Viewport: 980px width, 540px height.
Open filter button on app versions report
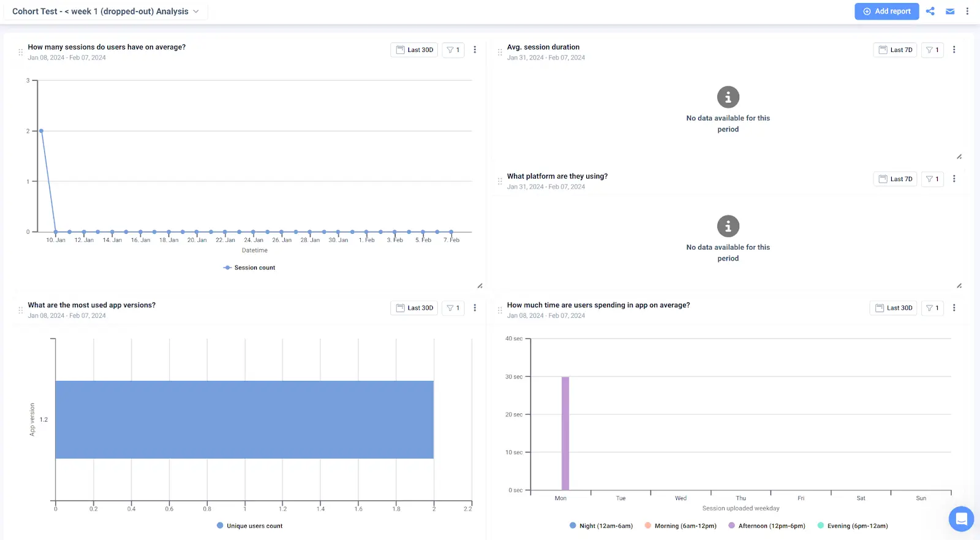pos(453,308)
